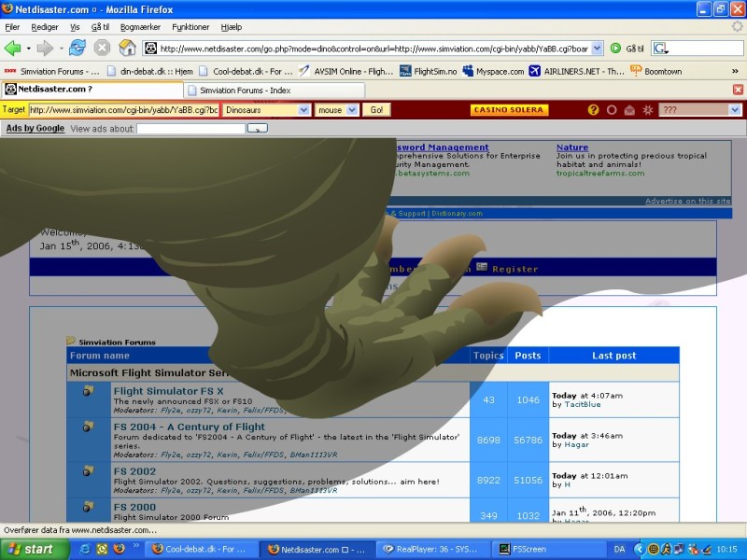Screen dimensions: 747x560
Task: Open the Back button history dropdown arrow
Action: (x=29, y=49)
